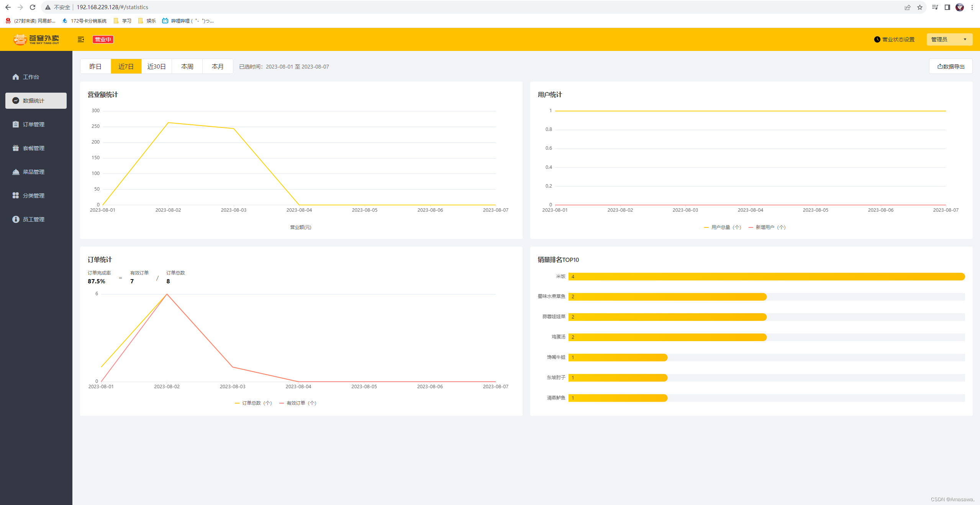Click the 营业中 status badge
The image size is (980, 505).
click(103, 39)
